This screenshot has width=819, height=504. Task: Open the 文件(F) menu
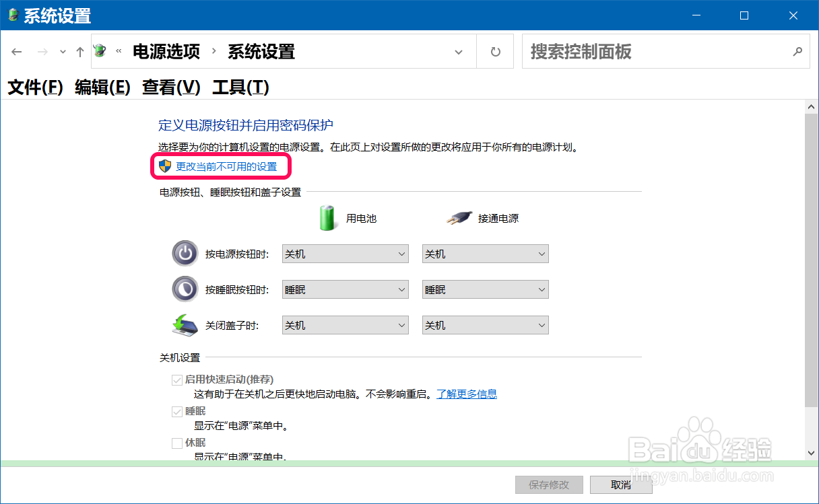coord(35,87)
